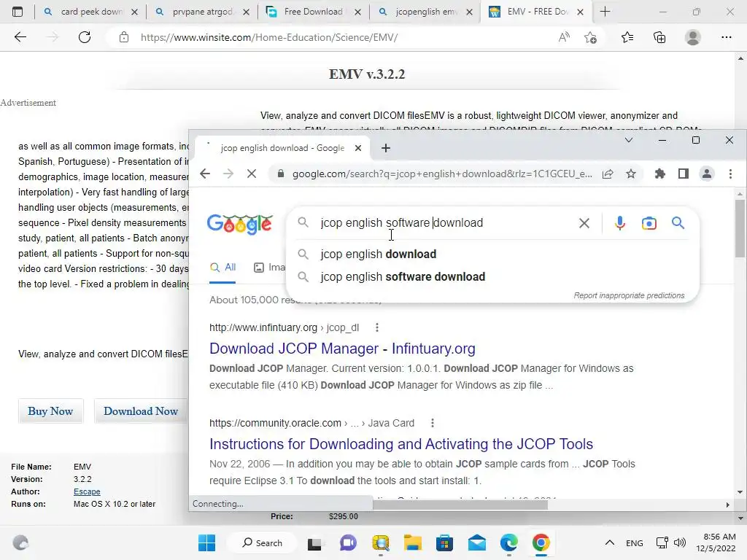Viewport: 747px width, 560px height.
Task: Open taskbar Search box
Action: click(x=262, y=542)
